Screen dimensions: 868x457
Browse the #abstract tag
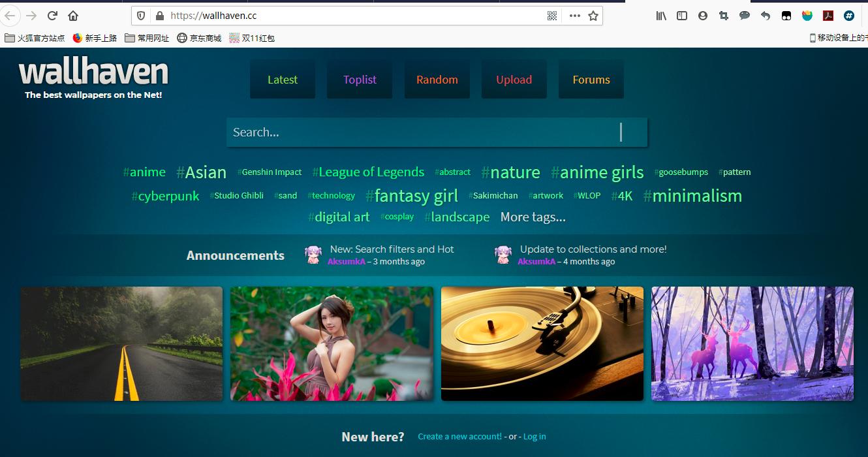pyautogui.click(x=452, y=172)
